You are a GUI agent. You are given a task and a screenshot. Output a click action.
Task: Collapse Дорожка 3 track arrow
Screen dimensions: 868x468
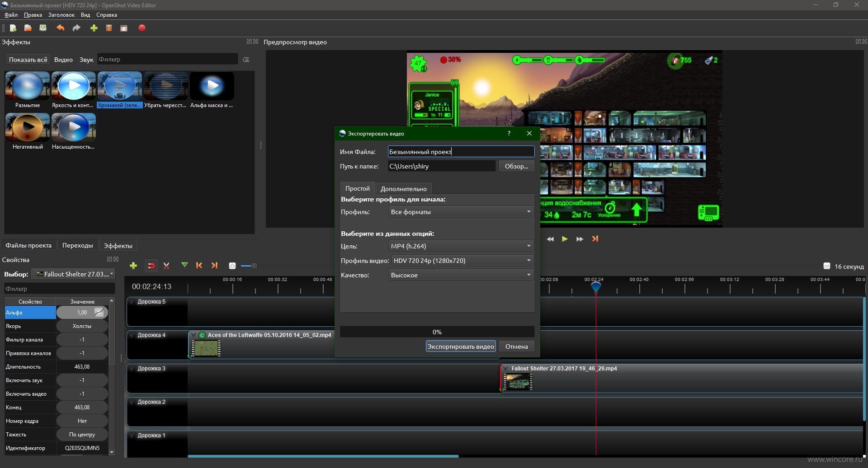[132, 369]
